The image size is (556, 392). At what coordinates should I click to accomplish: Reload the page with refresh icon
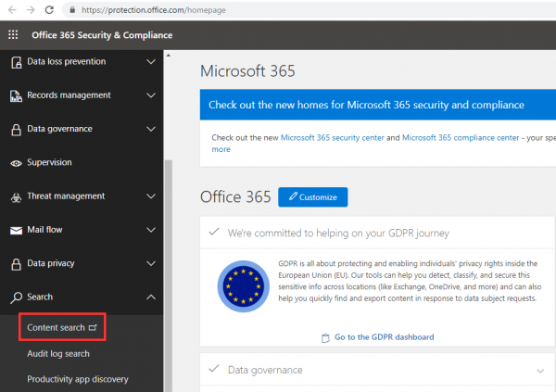click(x=49, y=10)
